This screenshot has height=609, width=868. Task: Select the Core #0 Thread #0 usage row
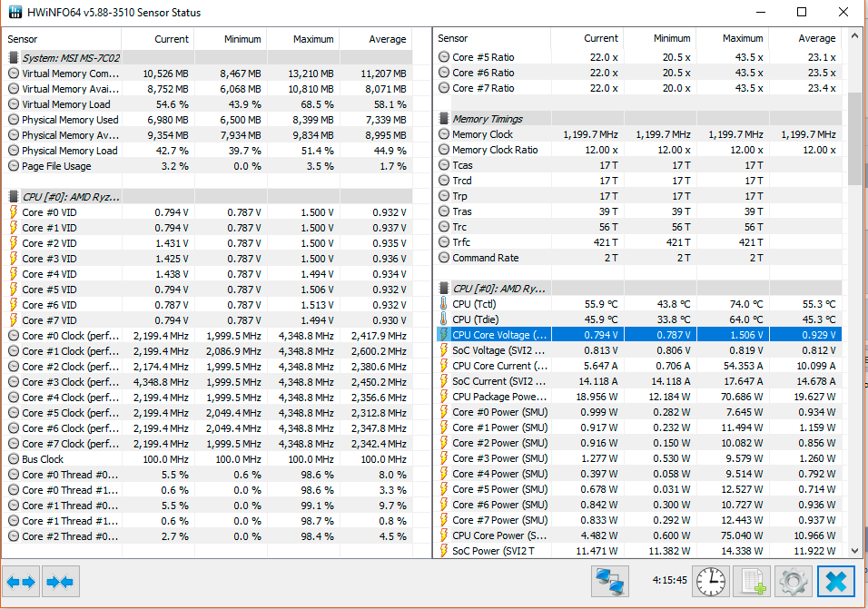pyautogui.click(x=209, y=475)
